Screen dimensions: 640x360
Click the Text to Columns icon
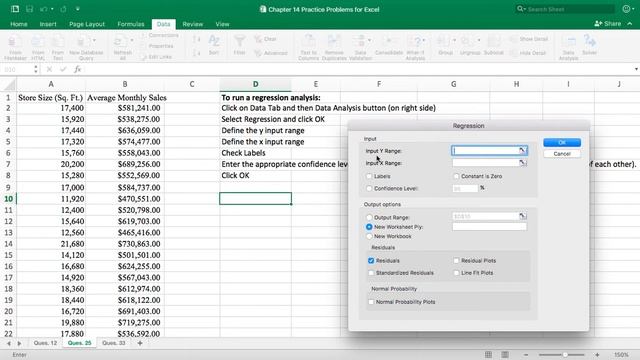click(308, 42)
